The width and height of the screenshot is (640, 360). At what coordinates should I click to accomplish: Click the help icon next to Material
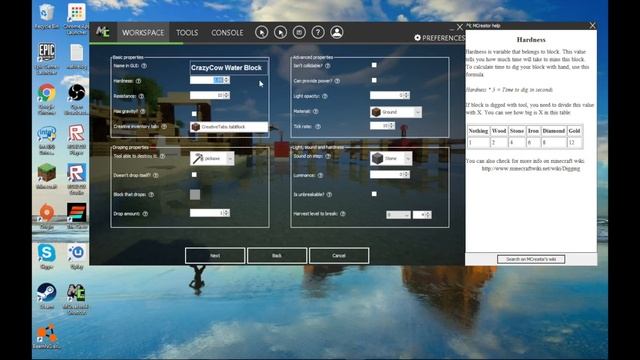(x=316, y=111)
